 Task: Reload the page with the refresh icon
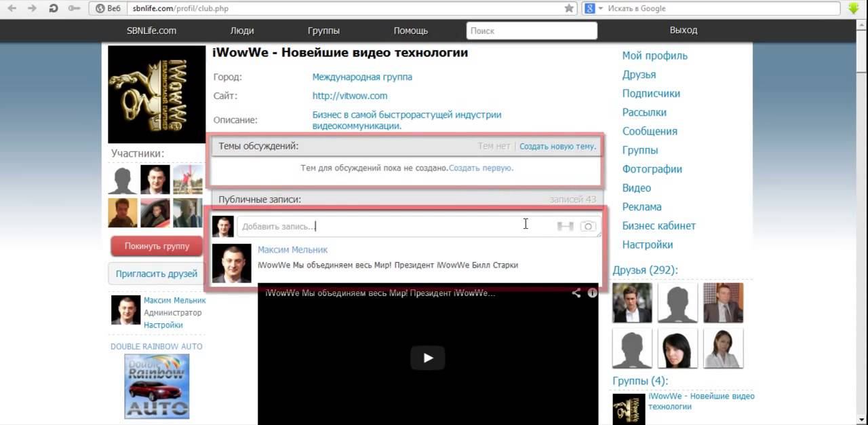[x=54, y=8]
